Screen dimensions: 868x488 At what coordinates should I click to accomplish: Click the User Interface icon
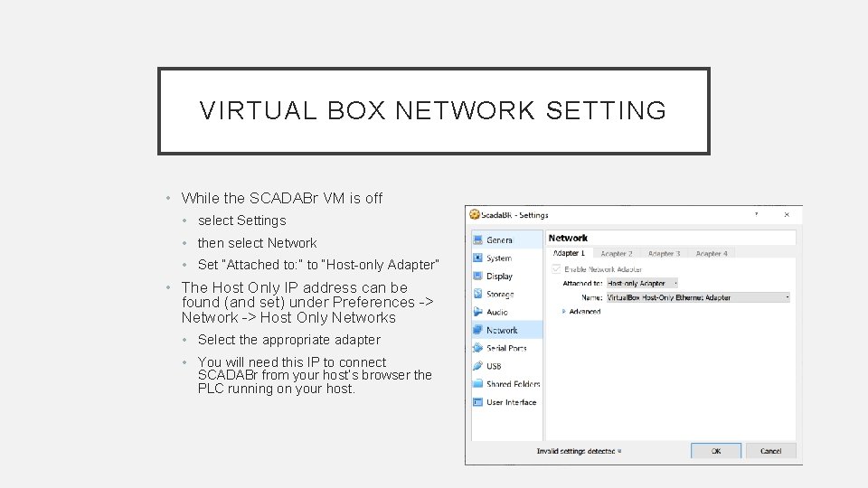pyautogui.click(x=477, y=402)
